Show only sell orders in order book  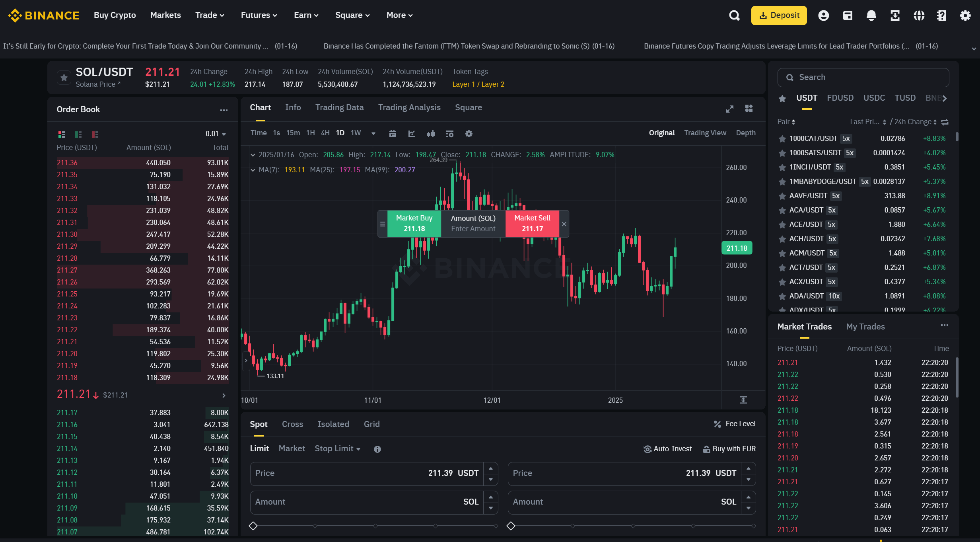tap(95, 134)
